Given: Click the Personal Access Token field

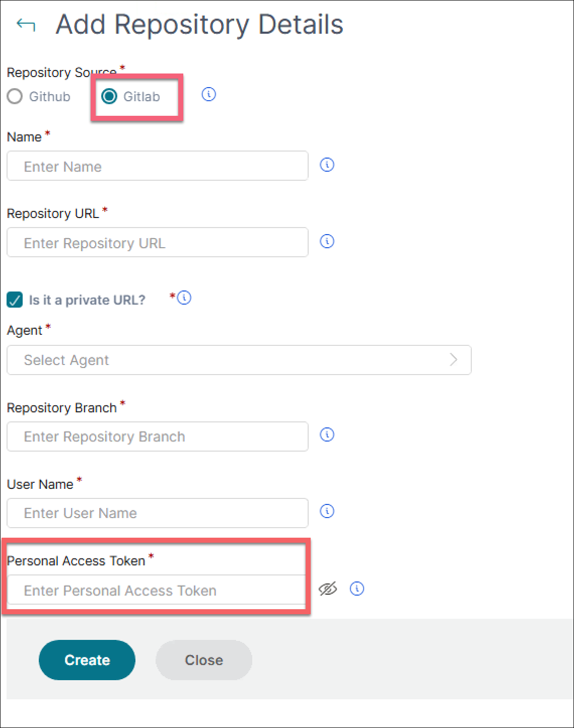Looking at the screenshot, I should point(157,590).
